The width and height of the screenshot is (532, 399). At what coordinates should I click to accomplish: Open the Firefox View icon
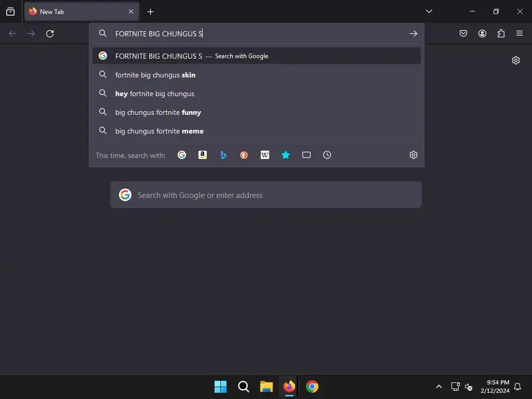click(10, 11)
